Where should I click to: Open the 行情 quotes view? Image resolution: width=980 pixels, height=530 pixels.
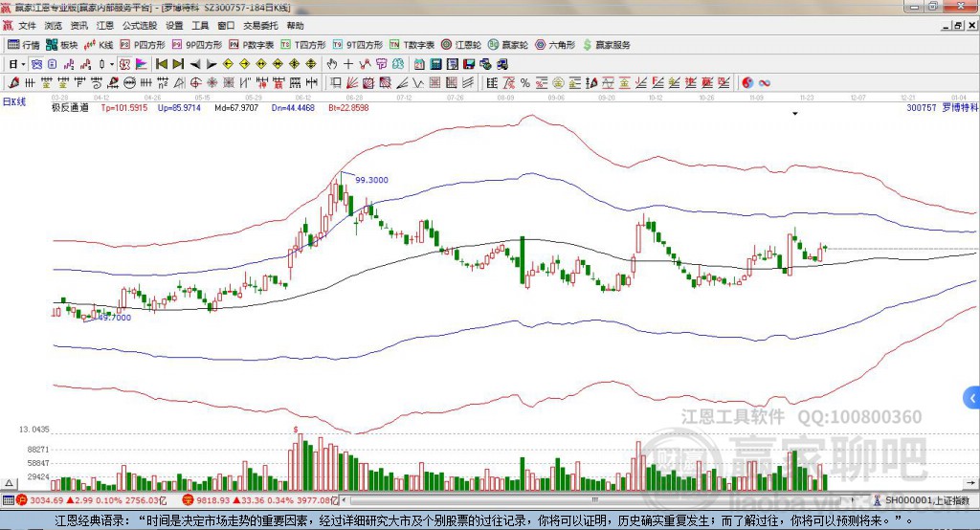24,45
